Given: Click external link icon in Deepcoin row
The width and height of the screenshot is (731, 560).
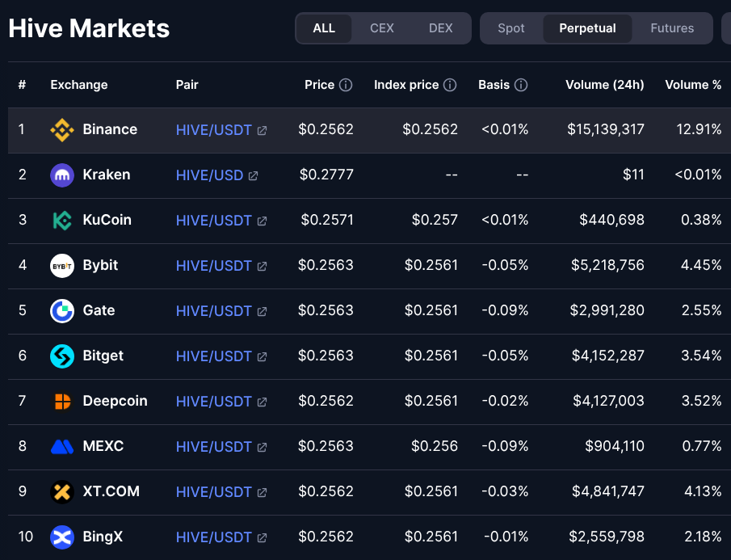Looking at the screenshot, I should point(262,402).
